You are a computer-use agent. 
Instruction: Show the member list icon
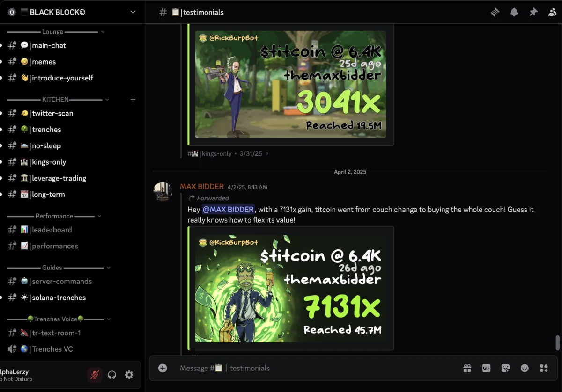[x=553, y=13]
